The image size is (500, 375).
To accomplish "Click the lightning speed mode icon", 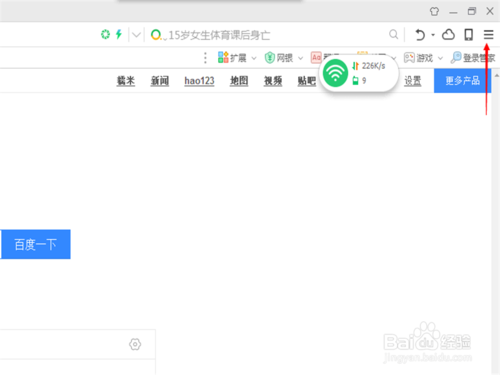I will tap(119, 34).
